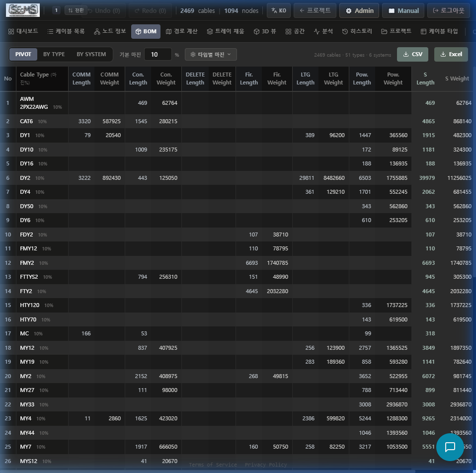The width and height of the screenshot is (476, 473).
Task: Open the 분석 analysis tab
Action: (x=323, y=31)
